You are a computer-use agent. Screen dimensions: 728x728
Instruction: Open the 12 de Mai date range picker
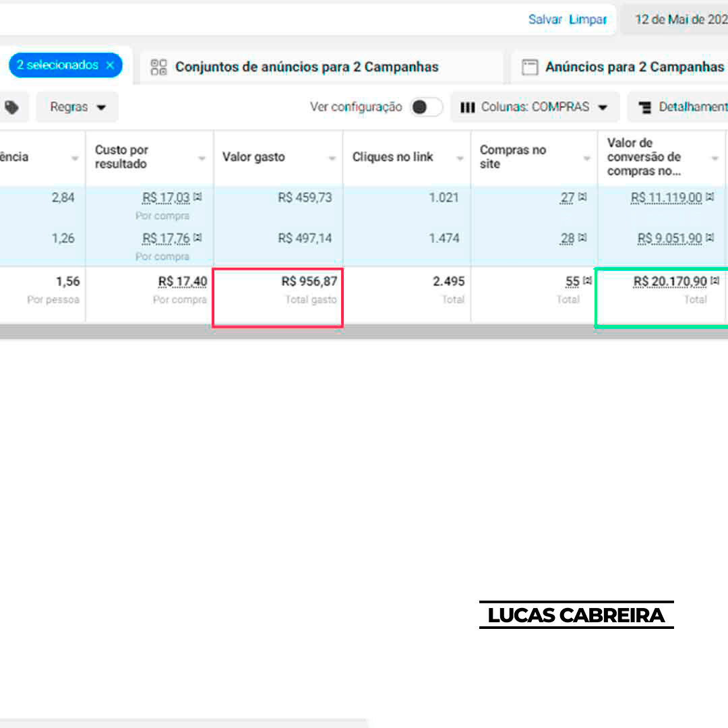pyautogui.click(x=679, y=20)
